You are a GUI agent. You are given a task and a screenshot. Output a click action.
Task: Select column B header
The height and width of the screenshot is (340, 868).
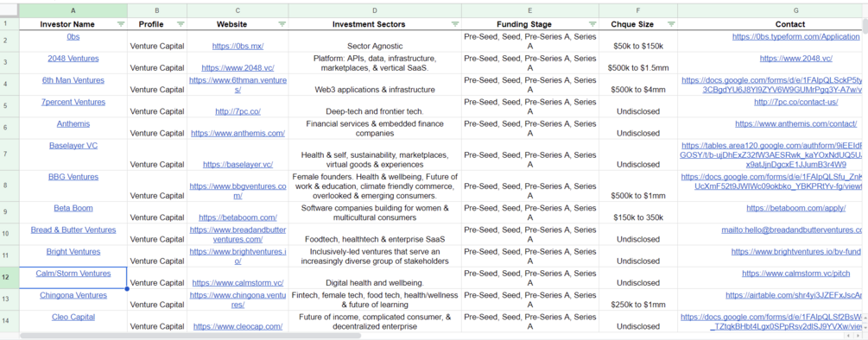point(157,10)
